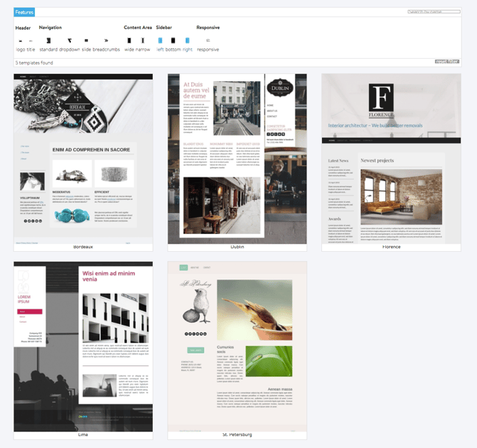Select the narrow content area icon
This screenshot has height=448, width=477.
142,40
